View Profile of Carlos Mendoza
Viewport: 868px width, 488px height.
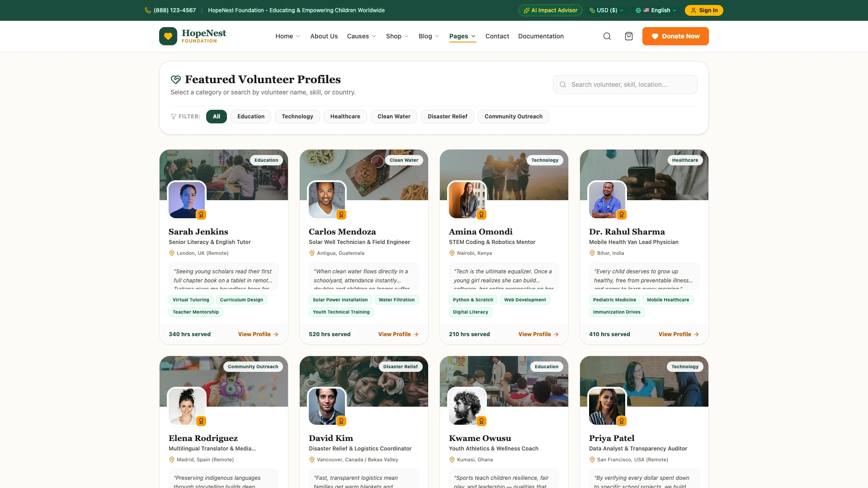tap(398, 334)
